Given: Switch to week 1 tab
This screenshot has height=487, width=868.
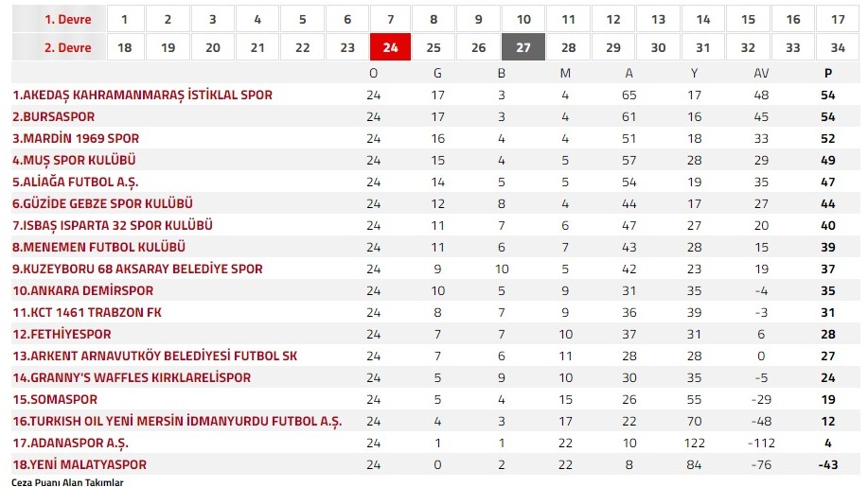Looking at the screenshot, I should point(124,19).
